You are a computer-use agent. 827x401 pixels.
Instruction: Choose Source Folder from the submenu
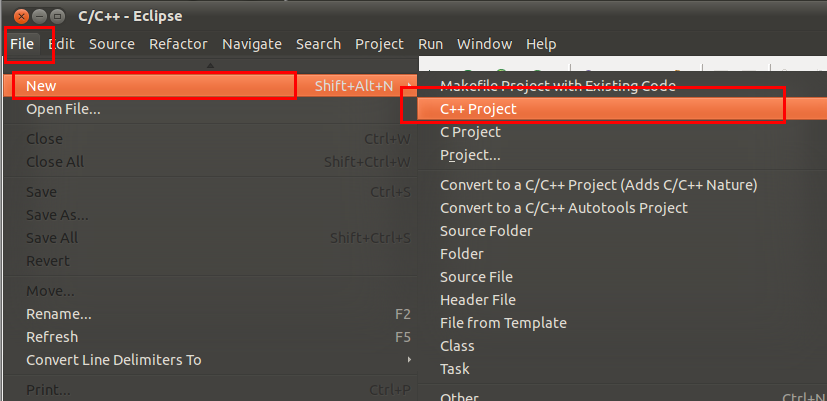(486, 231)
